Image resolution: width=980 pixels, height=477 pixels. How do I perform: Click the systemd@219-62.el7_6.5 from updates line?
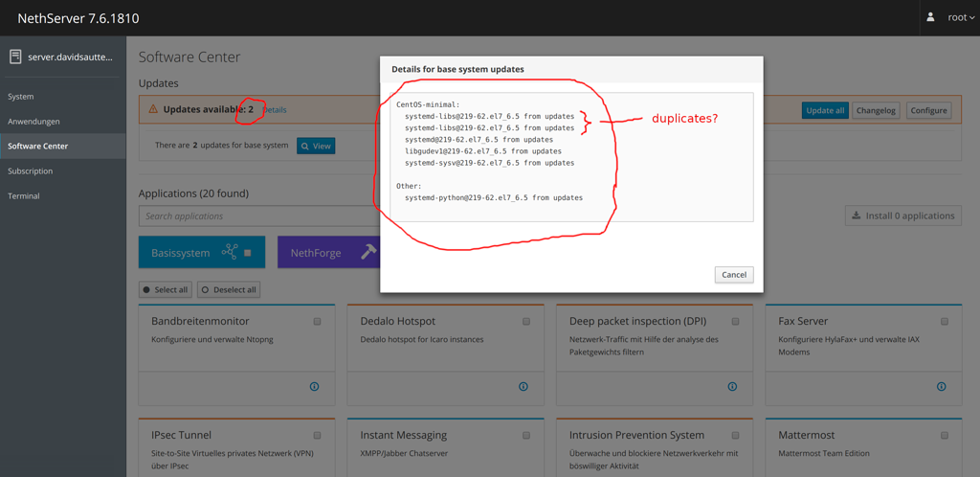[479, 140]
